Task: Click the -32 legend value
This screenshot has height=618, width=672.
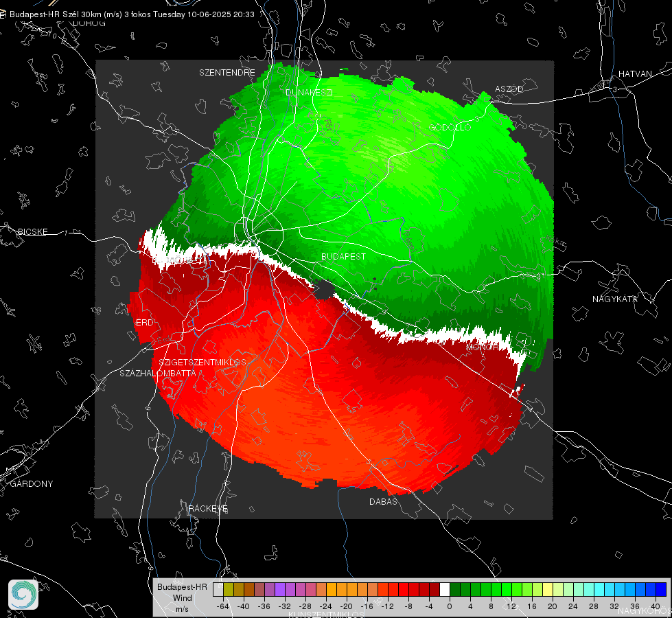Action: coord(285,606)
